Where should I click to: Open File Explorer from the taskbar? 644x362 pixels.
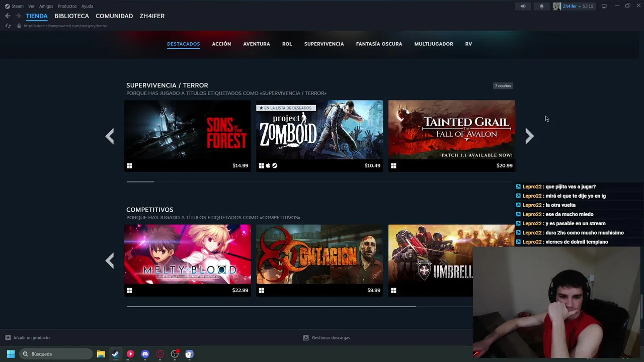(101, 354)
